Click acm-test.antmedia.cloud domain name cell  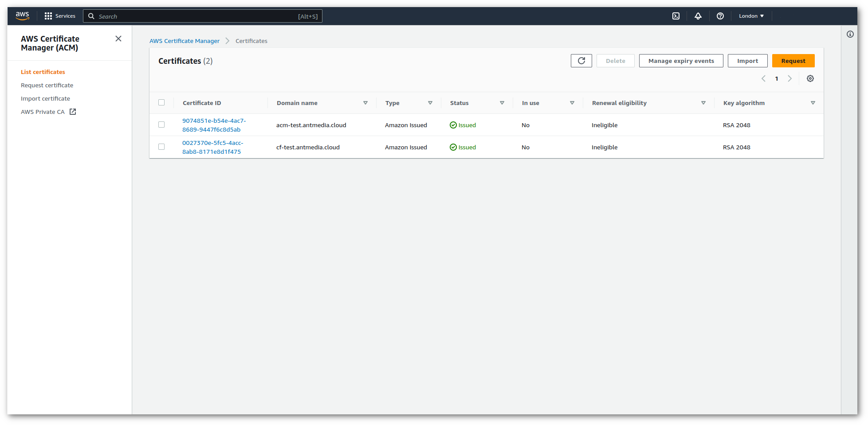point(311,125)
